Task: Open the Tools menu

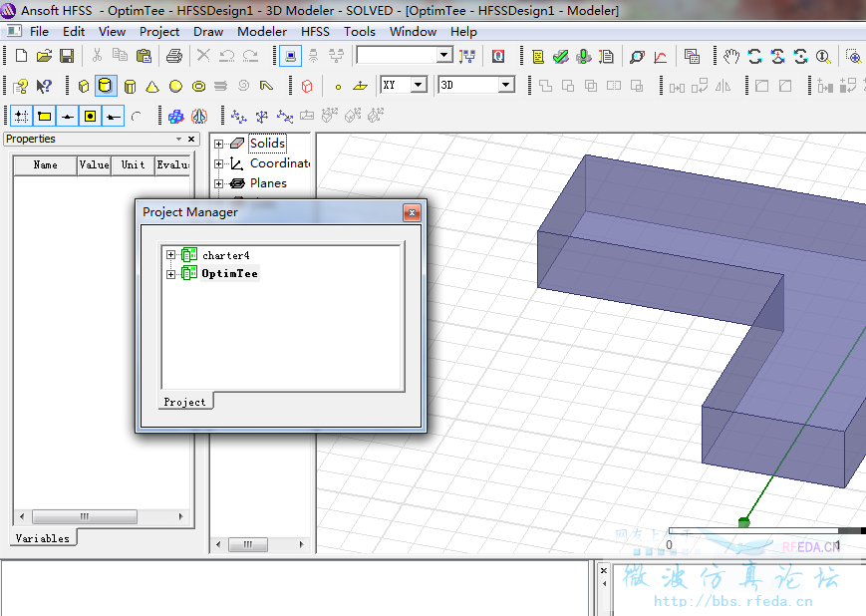Action: (x=360, y=32)
